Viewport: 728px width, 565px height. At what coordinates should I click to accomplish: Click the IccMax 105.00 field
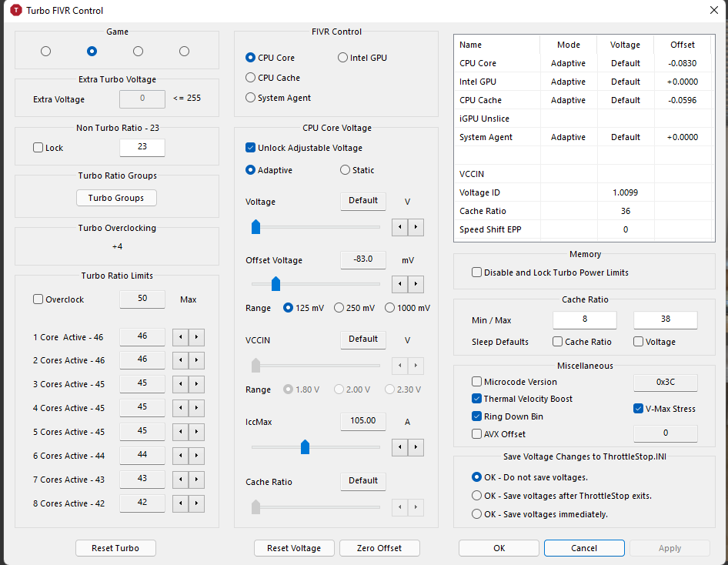coord(363,421)
